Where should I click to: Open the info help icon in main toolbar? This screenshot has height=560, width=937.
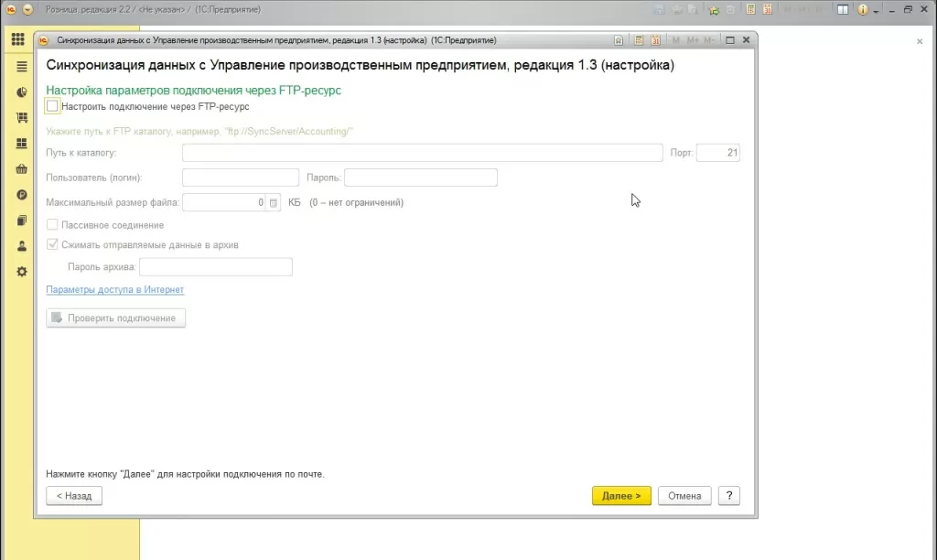[862, 9]
